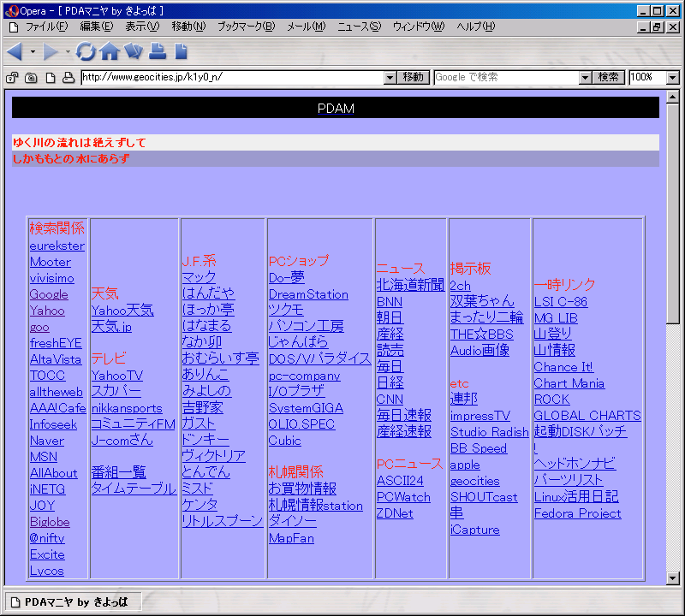The height and width of the screenshot is (616, 685).
Task: Open the impressTV link
Action: tap(480, 416)
